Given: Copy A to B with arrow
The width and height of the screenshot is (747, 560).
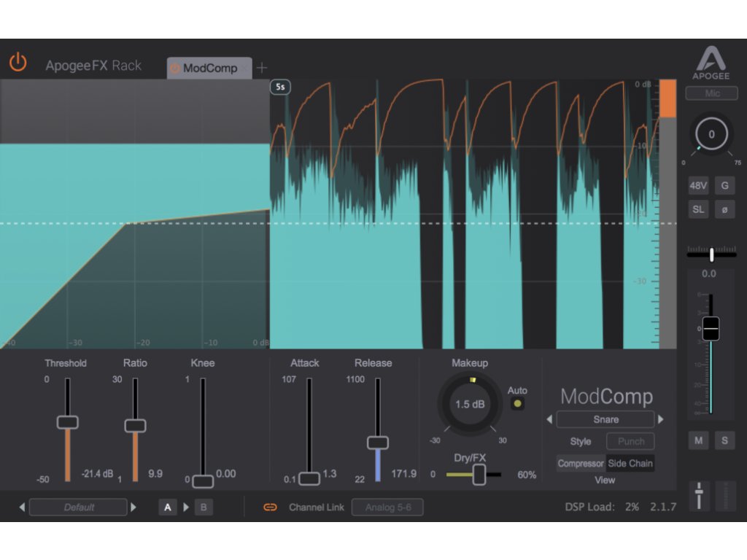Looking at the screenshot, I should (186, 507).
